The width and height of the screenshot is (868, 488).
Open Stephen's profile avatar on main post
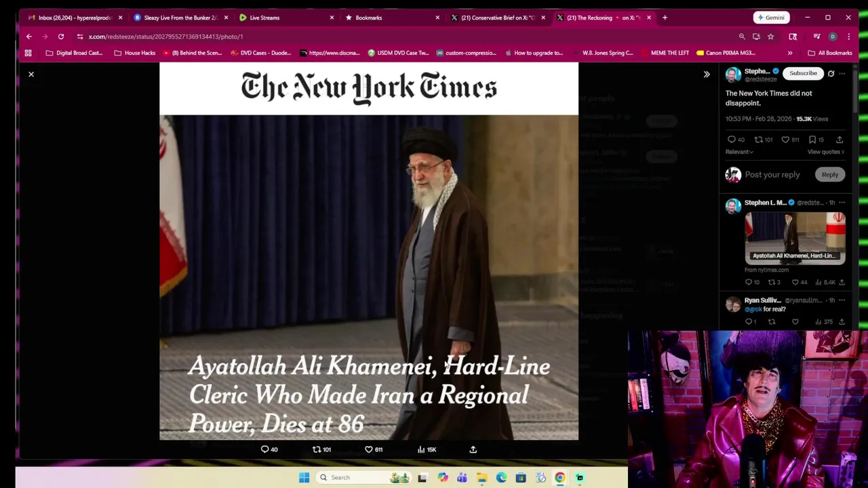[733, 75]
